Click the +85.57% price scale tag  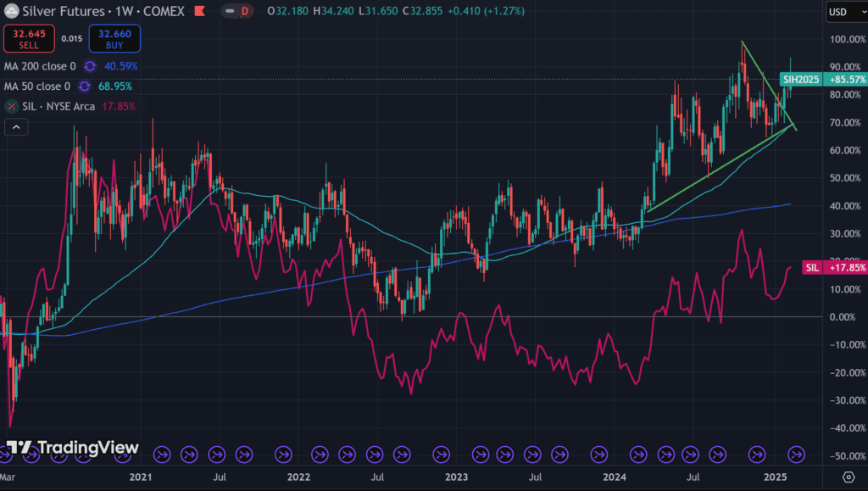845,80
